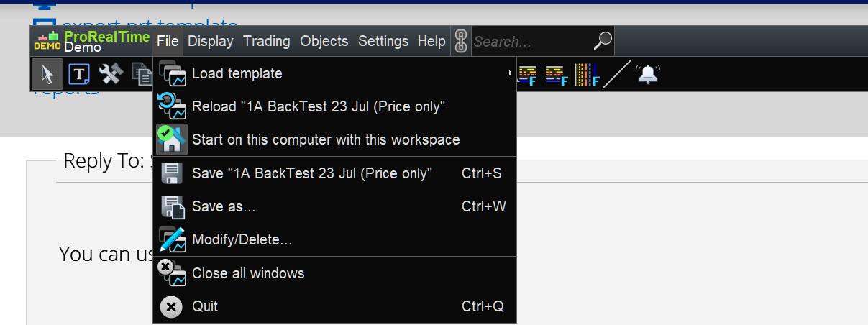Quit ProRealTime from the File menu

click(x=205, y=306)
